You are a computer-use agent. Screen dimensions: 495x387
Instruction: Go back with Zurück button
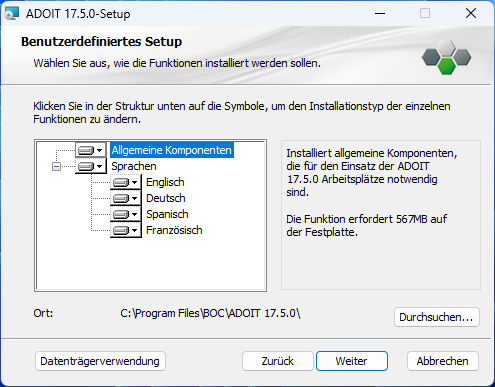click(278, 361)
